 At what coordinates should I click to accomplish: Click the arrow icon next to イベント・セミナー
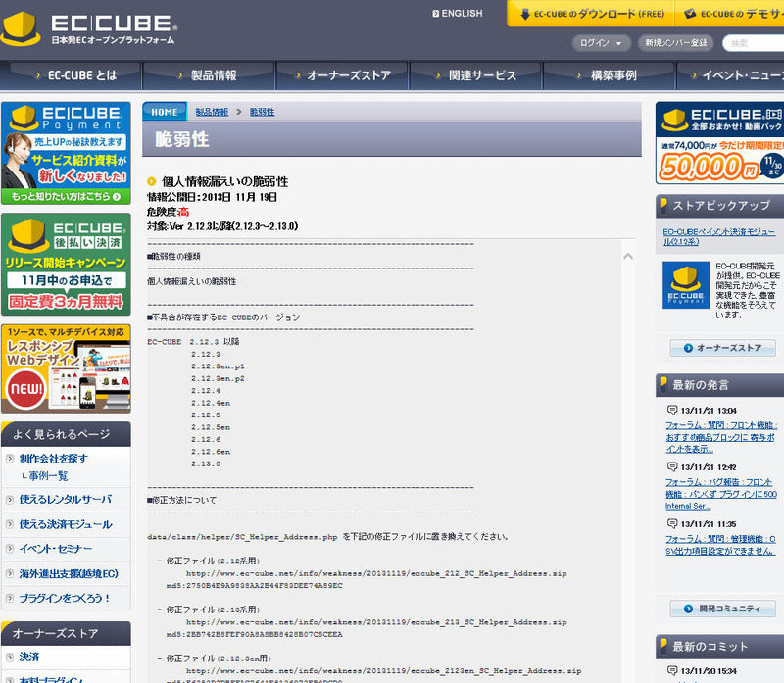point(9,549)
